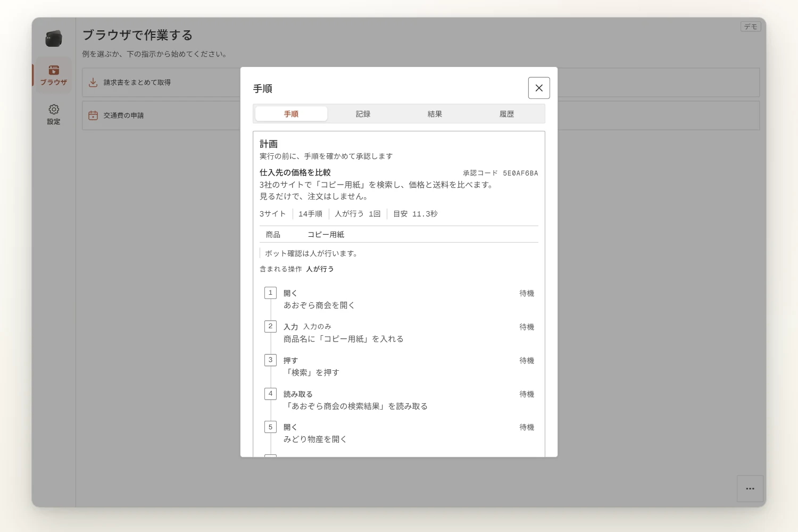The height and width of the screenshot is (532, 798).
Task: Click the みどり物産を開く step text
Action: point(315,439)
